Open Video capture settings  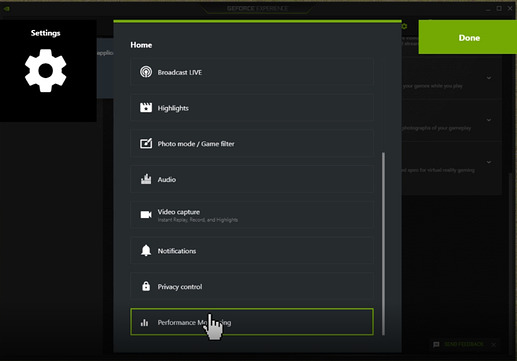coord(252,215)
